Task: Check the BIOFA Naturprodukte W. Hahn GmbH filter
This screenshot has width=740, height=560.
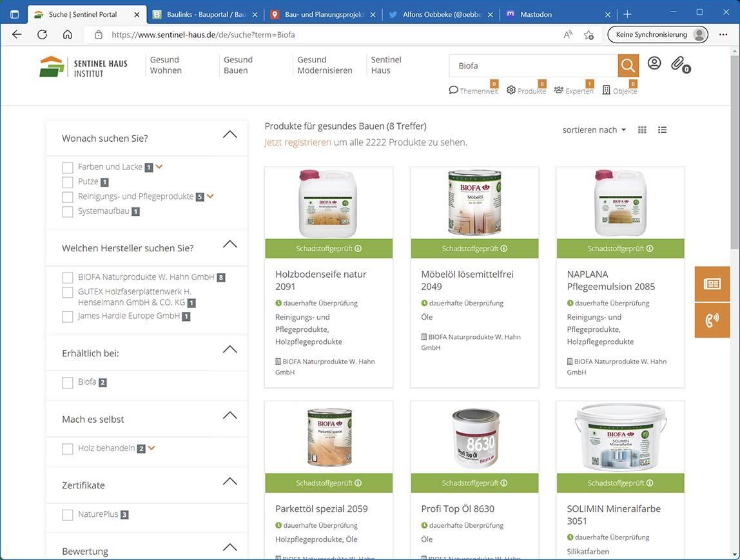Action: [x=68, y=277]
